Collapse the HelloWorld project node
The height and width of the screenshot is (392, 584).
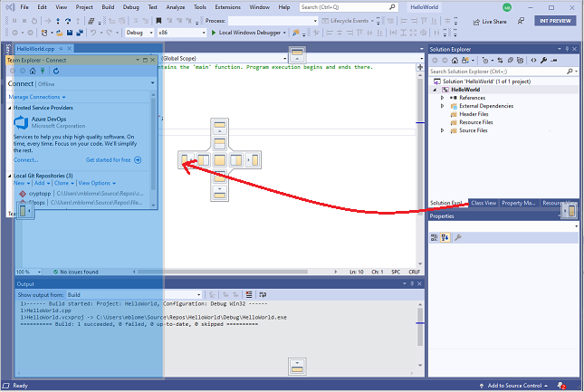click(x=435, y=90)
